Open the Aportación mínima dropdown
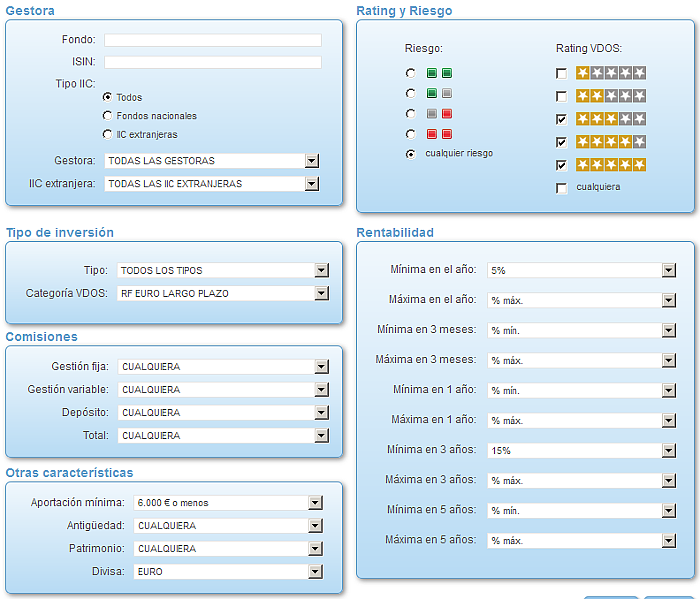Image resolution: width=700 pixels, height=599 pixels. pyautogui.click(x=228, y=503)
